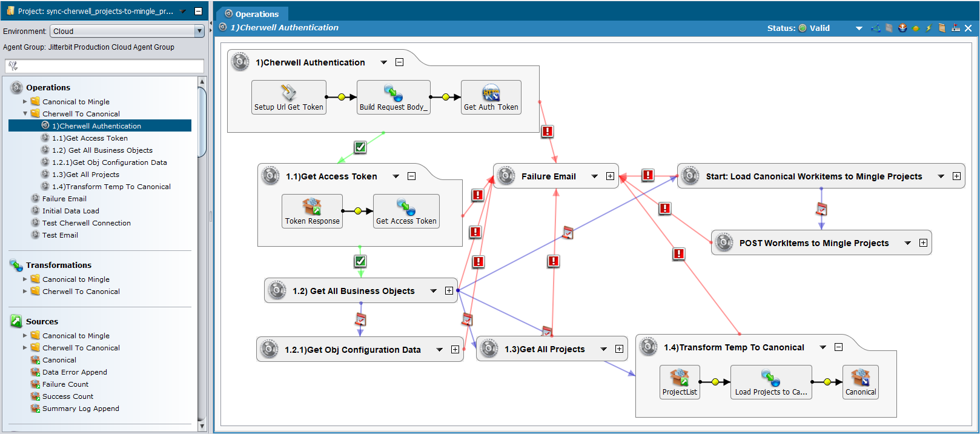Click green success checkmark below Cherwell Authentication
The width and height of the screenshot is (980, 434).
tap(360, 147)
